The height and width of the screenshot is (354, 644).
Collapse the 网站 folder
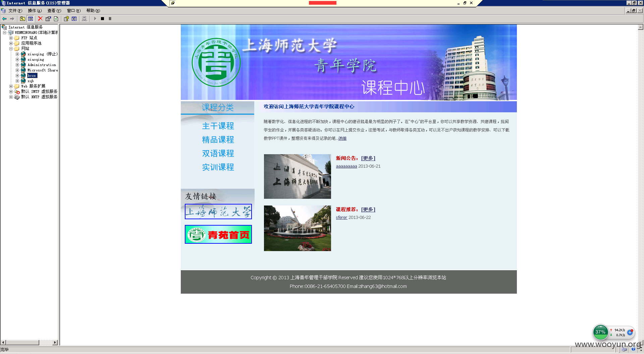click(x=11, y=49)
